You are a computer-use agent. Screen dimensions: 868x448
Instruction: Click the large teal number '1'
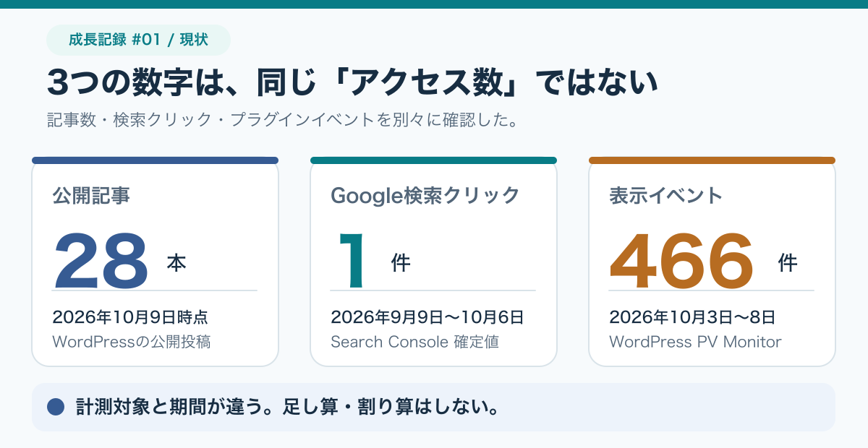pos(353,260)
